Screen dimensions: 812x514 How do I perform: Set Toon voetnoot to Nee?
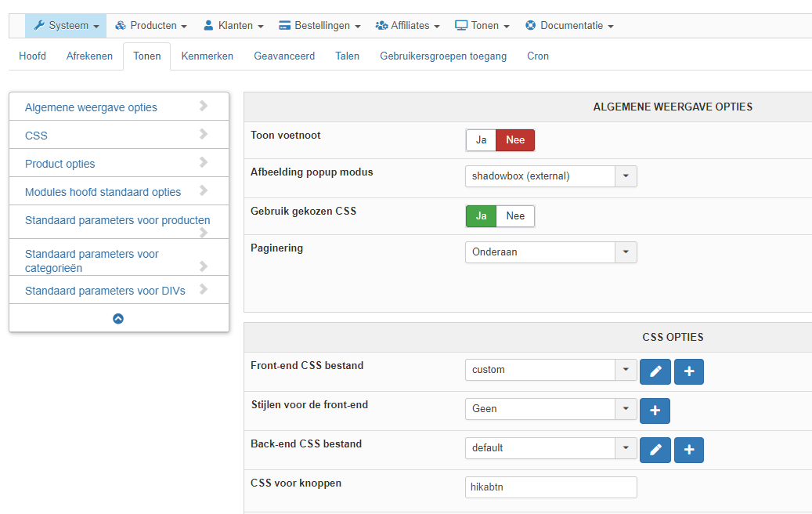point(515,140)
